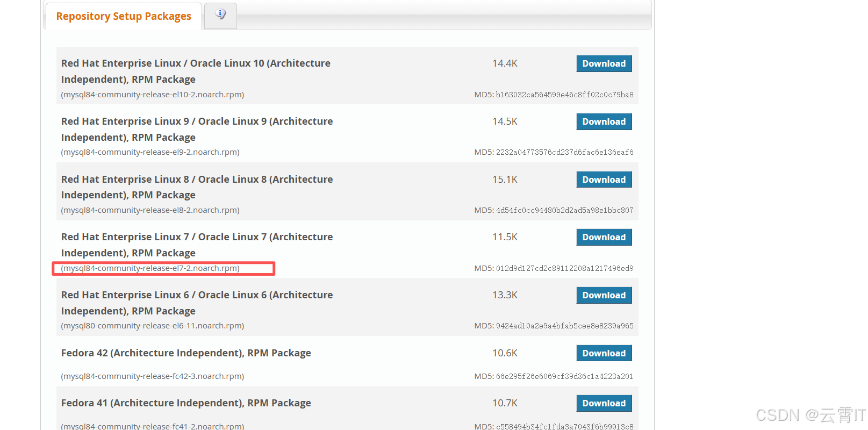Click MD5 2232a04773576cd237d6fac6e136eaf6 text
Viewport: 868px width, 430px height.
pyautogui.click(x=554, y=152)
